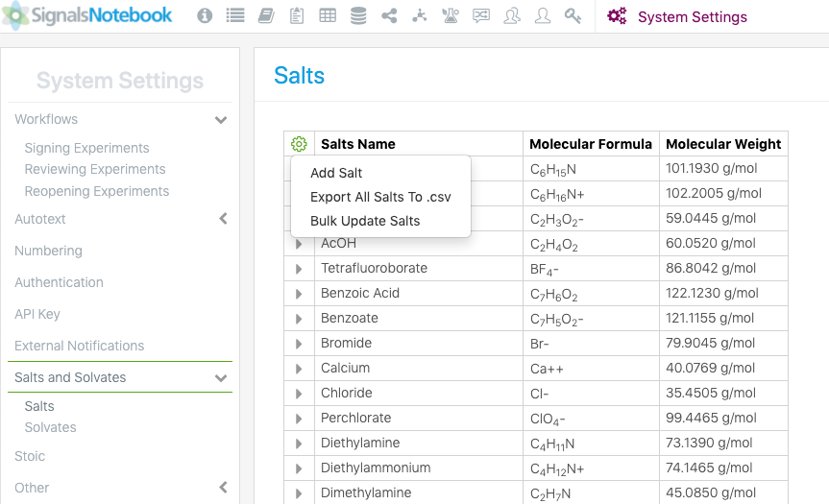
Task: Click the notebook book icon
Action: (266, 15)
